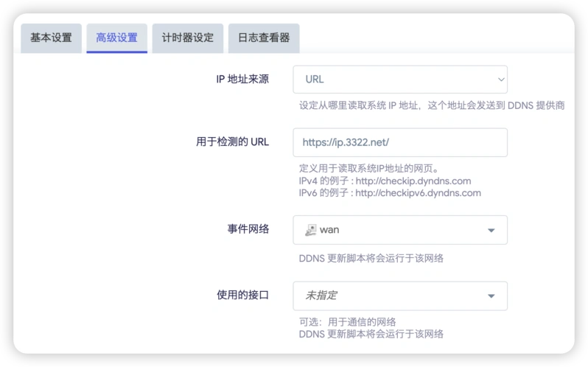
Task: Click the IP 地址来源 label
Action: 242,79
